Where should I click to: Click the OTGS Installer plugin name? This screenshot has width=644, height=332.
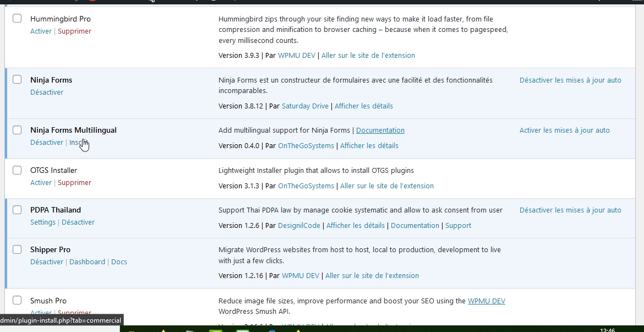pyautogui.click(x=54, y=171)
